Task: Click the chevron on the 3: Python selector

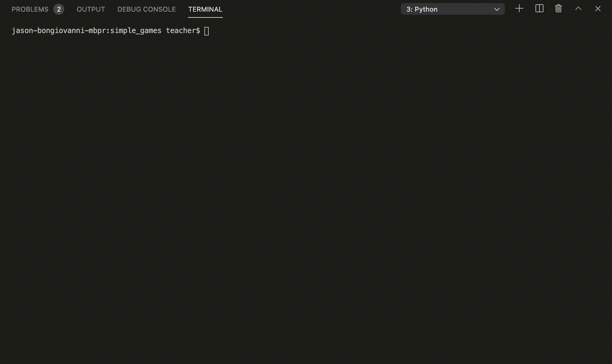Action: click(497, 9)
